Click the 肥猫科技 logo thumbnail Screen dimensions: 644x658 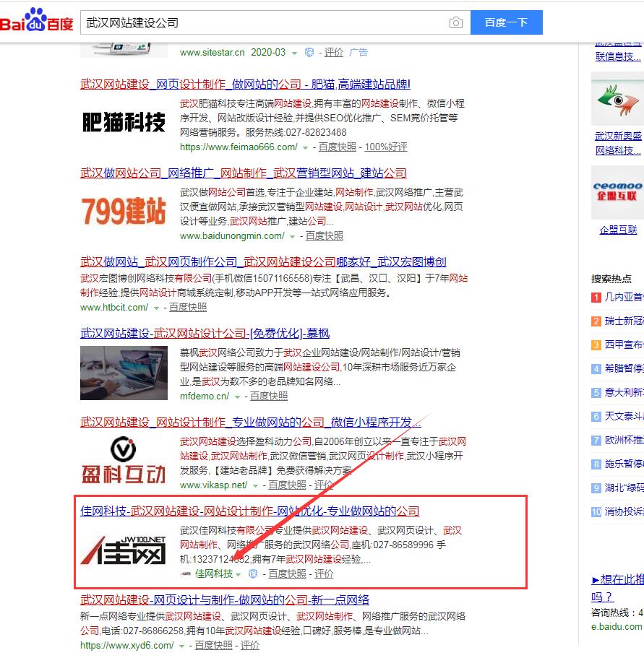pos(124,123)
